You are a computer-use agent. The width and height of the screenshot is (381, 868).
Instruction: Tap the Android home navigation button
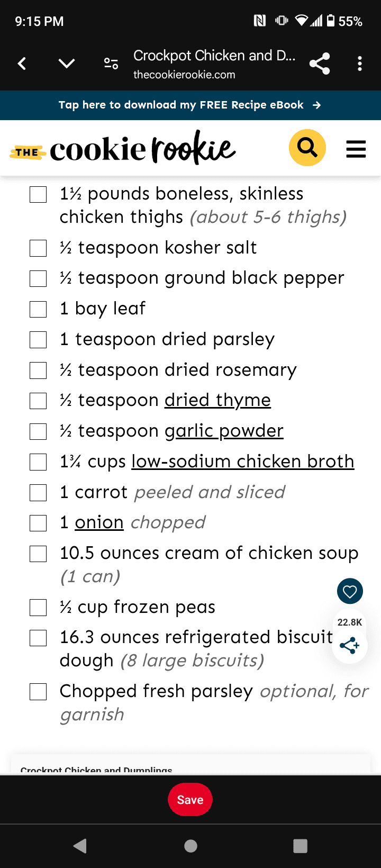tap(190, 846)
